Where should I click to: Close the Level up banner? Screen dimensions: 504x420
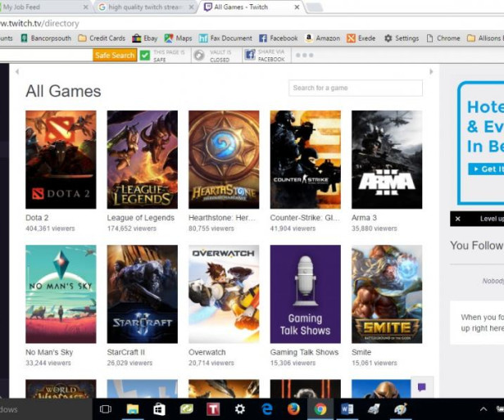point(458,219)
